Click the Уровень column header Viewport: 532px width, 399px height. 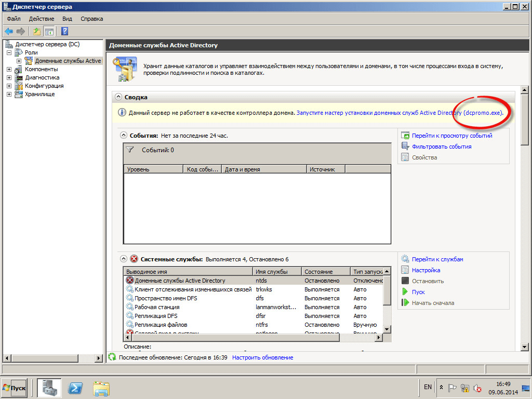(153, 169)
